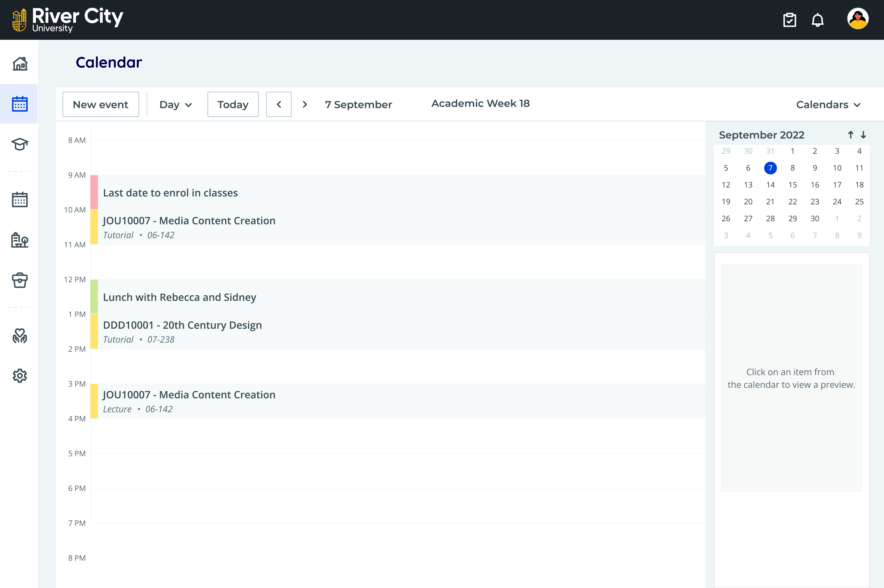
Task: Go to next day chevron
Action: click(x=305, y=104)
